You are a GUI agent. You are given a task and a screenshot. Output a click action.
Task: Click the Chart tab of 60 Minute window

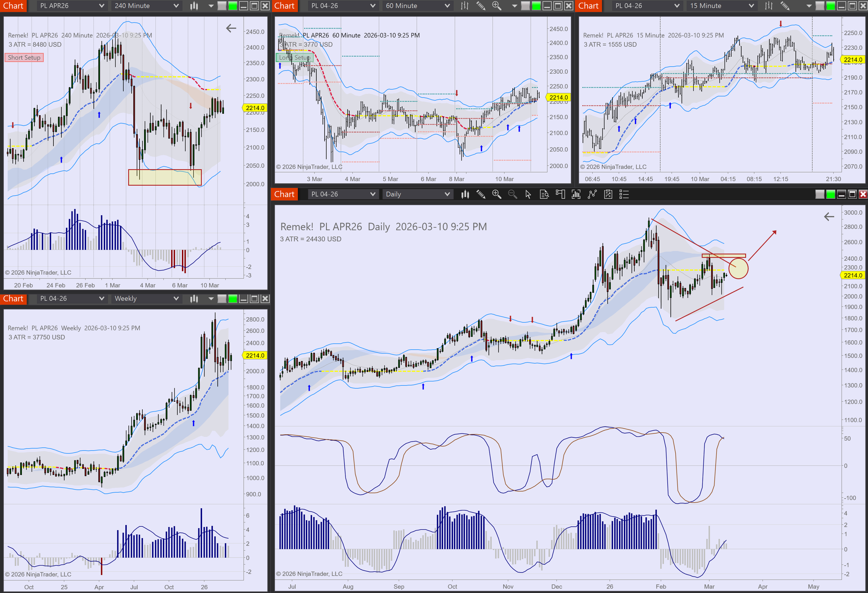(x=285, y=6)
